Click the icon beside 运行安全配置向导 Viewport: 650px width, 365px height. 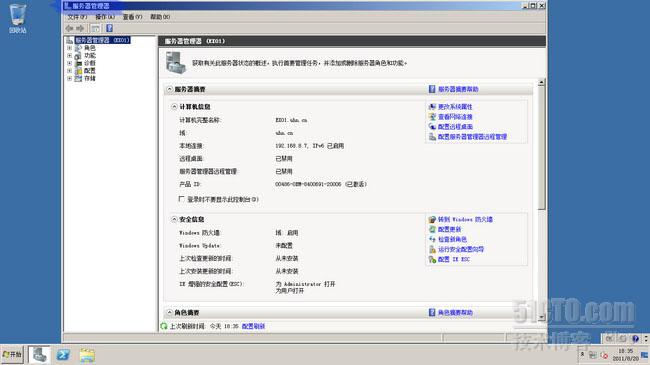[432, 249]
